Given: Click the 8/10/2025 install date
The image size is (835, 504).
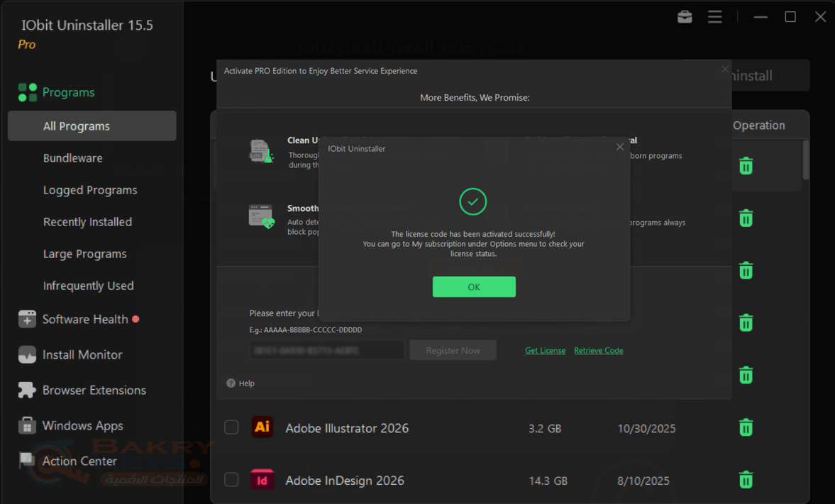Looking at the screenshot, I should (643, 481).
